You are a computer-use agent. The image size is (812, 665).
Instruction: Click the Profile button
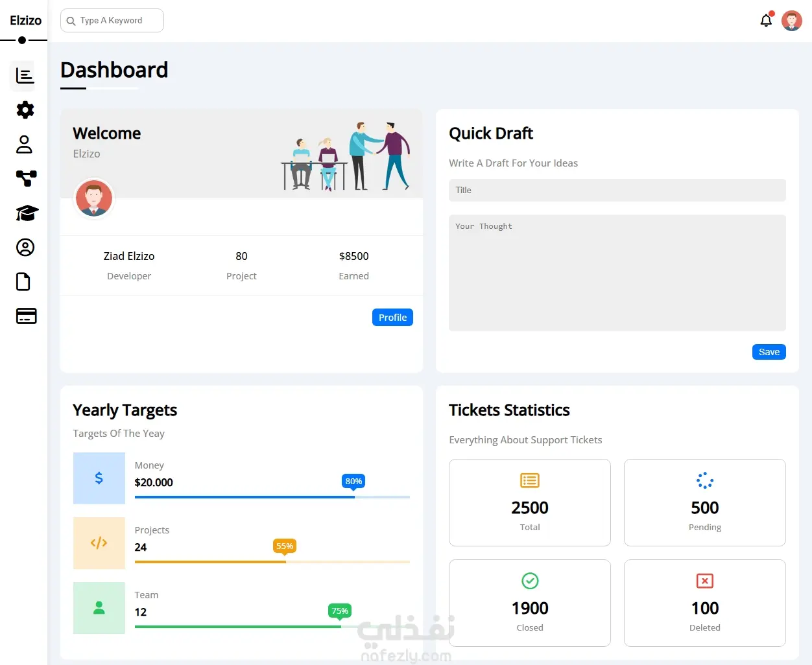pos(392,318)
